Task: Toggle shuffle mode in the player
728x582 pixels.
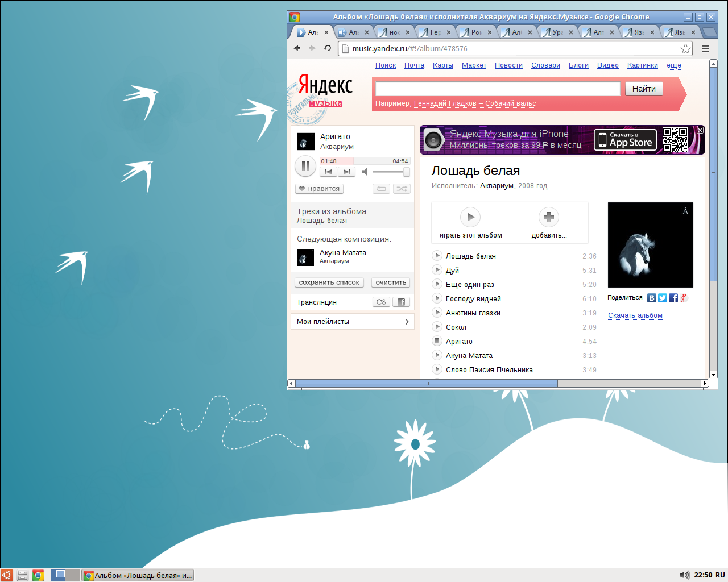Action: tap(402, 189)
